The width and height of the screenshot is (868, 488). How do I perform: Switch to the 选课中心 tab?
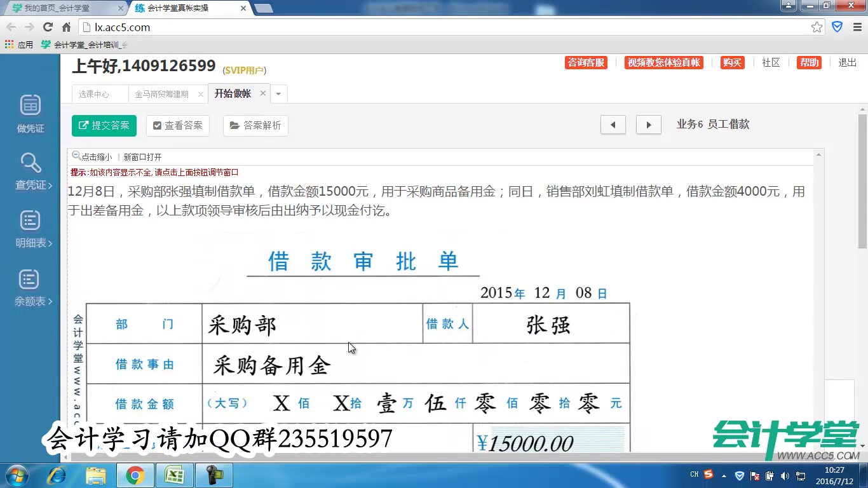(x=95, y=93)
